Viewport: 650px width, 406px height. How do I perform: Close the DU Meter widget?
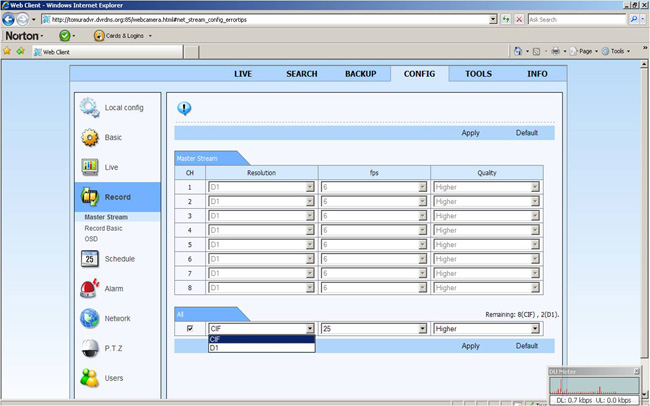pos(636,371)
